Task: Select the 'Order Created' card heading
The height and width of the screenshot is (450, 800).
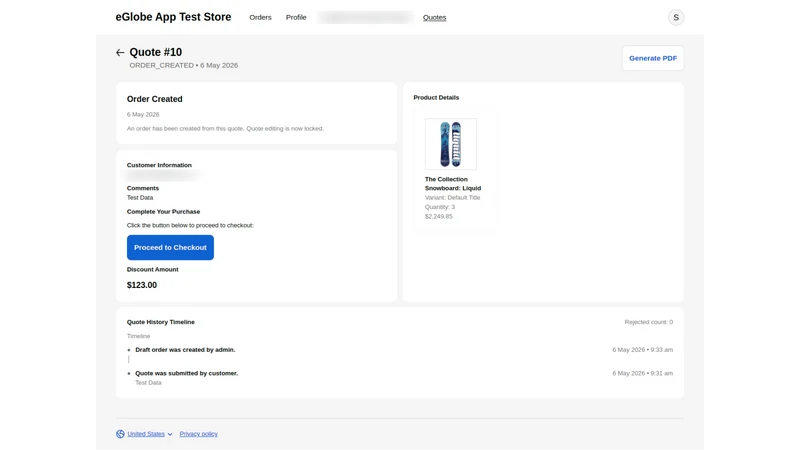Action: (x=155, y=99)
